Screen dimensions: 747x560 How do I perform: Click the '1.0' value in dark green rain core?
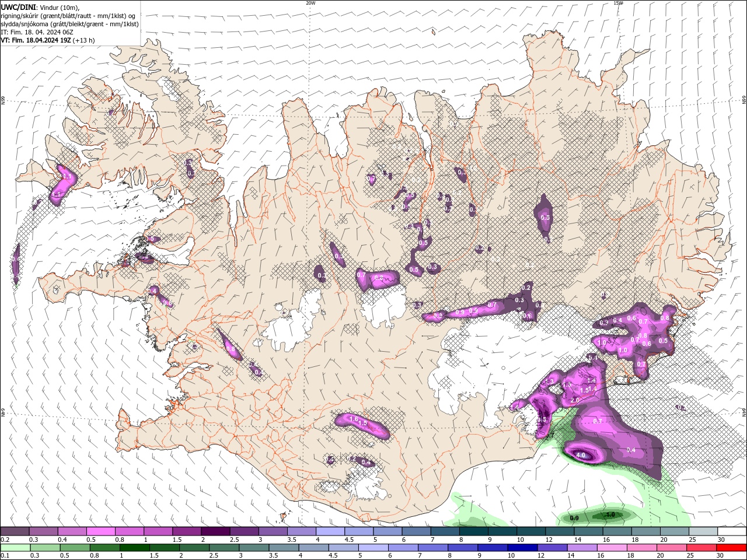click(610, 514)
